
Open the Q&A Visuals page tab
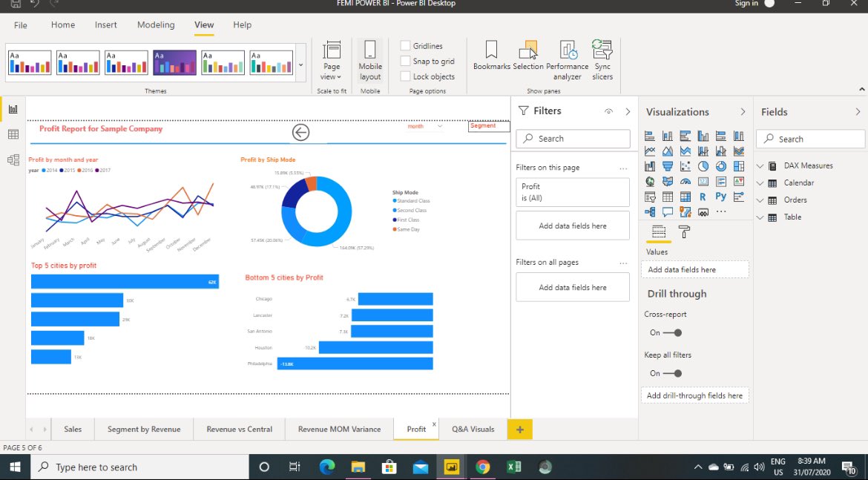pos(473,429)
